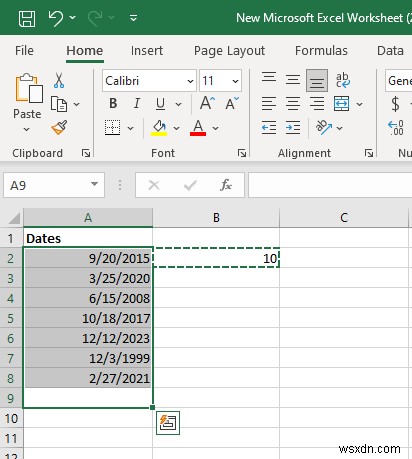Undo the last action

coord(55,18)
